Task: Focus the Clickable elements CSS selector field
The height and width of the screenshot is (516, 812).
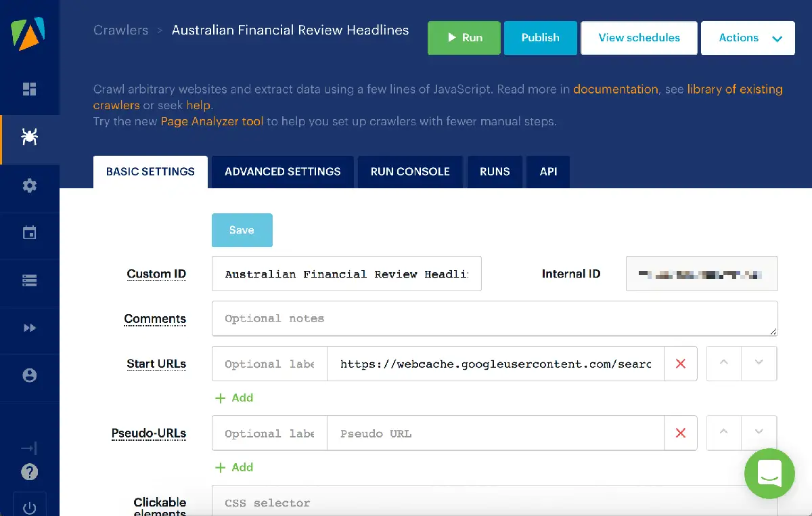Action: click(495, 501)
